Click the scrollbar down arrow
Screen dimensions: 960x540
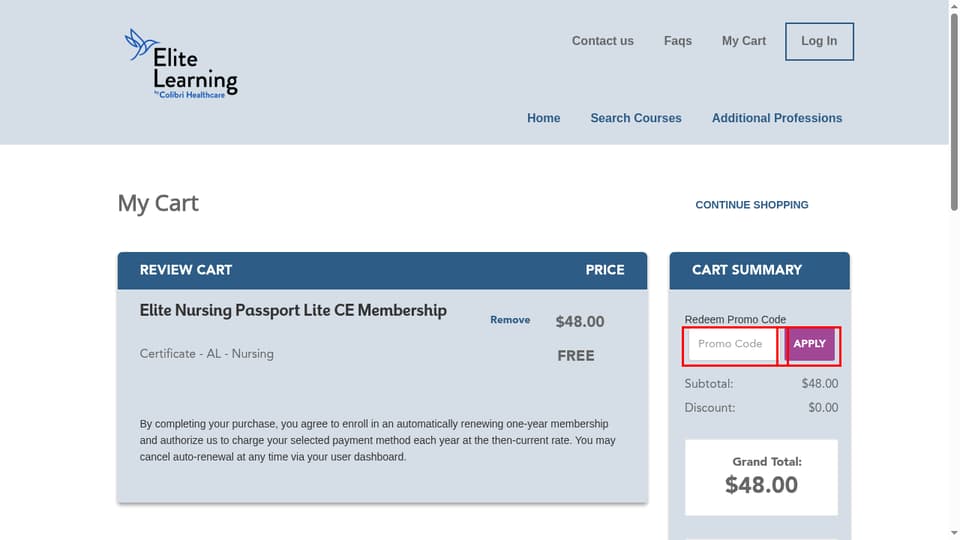pos(954,534)
